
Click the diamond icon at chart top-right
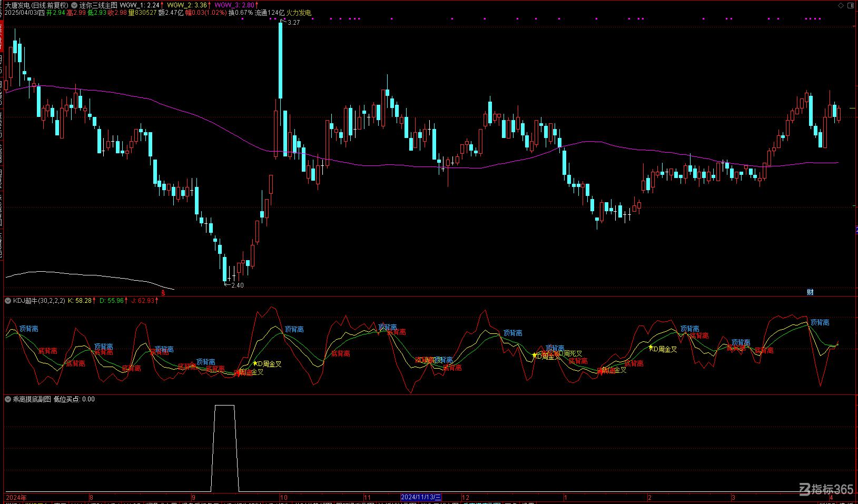[x=841, y=5]
